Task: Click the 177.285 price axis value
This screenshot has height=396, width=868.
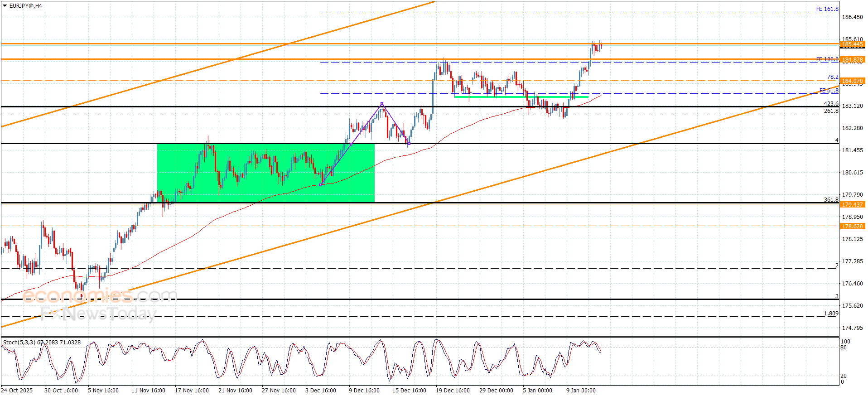Action: pyautogui.click(x=852, y=261)
